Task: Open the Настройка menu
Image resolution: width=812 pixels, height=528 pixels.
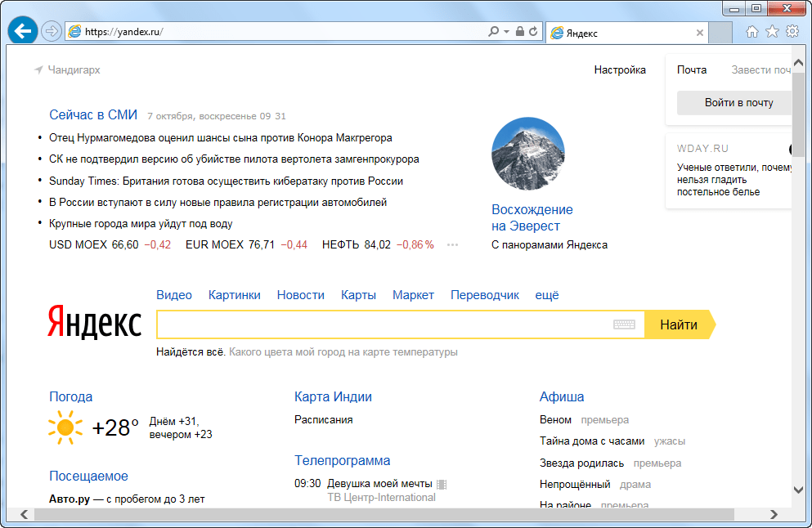Action: tap(620, 70)
